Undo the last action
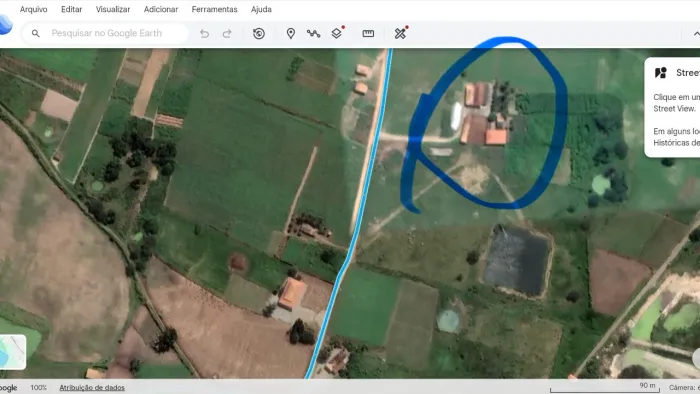The image size is (700, 394). point(204,33)
